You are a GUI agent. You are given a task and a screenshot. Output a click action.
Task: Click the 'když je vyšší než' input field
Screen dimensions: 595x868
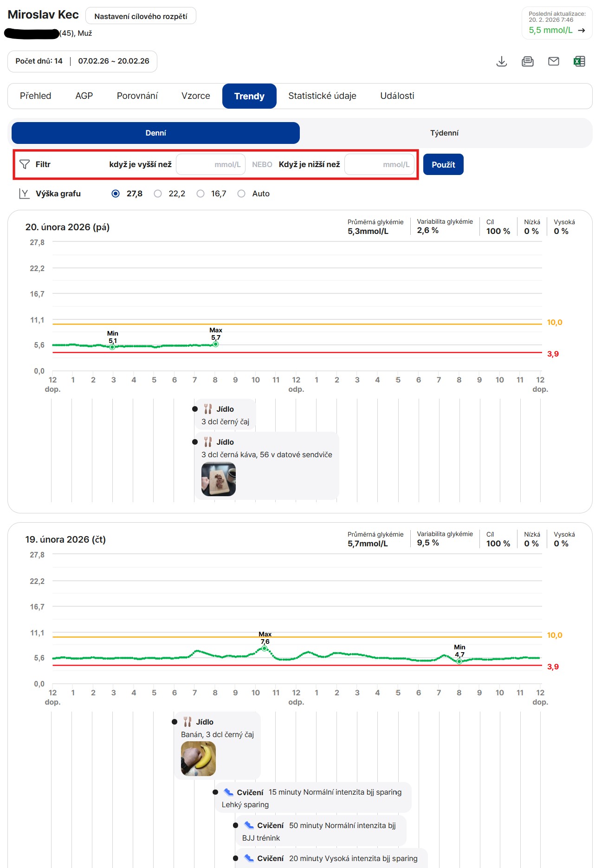pyautogui.click(x=210, y=165)
